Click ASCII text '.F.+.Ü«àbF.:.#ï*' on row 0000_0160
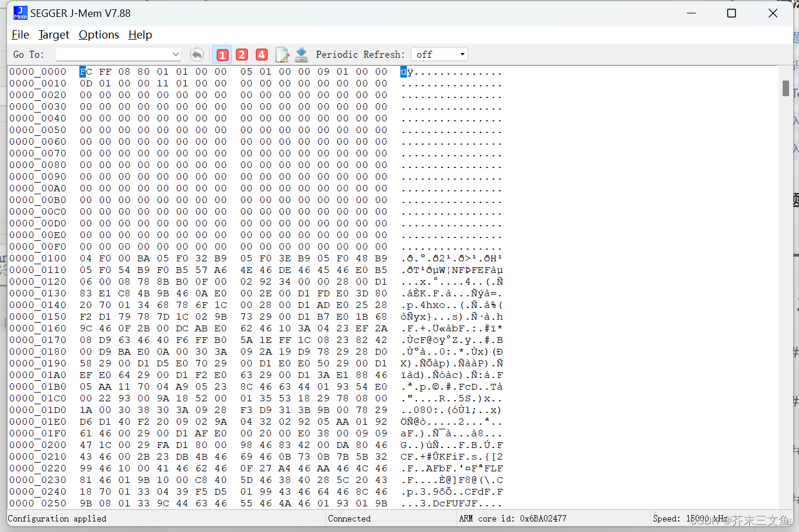The image size is (799, 532). coord(452,328)
